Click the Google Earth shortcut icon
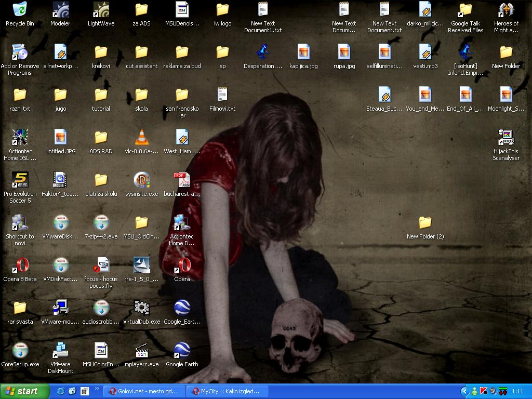Viewport: 532px width, 399px height. [x=182, y=350]
